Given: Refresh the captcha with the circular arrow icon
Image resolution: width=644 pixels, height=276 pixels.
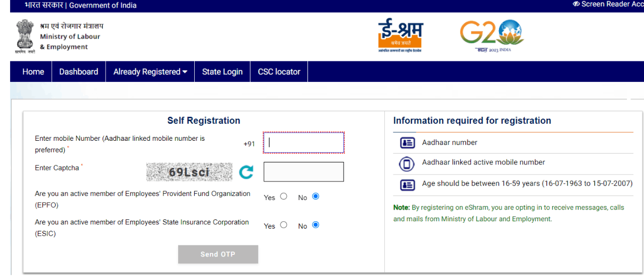Looking at the screenshot, I should (x=246, y=172).
